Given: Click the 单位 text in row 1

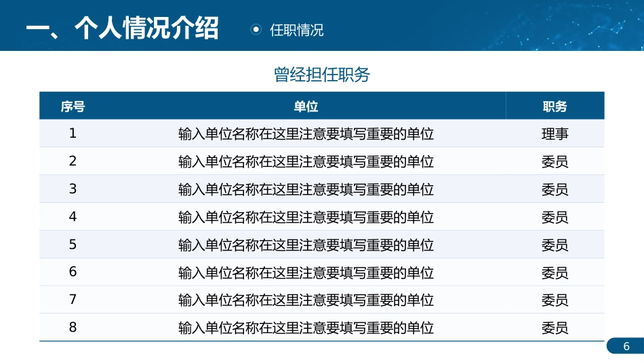Looking at the screenshot, I should [306, 134].
